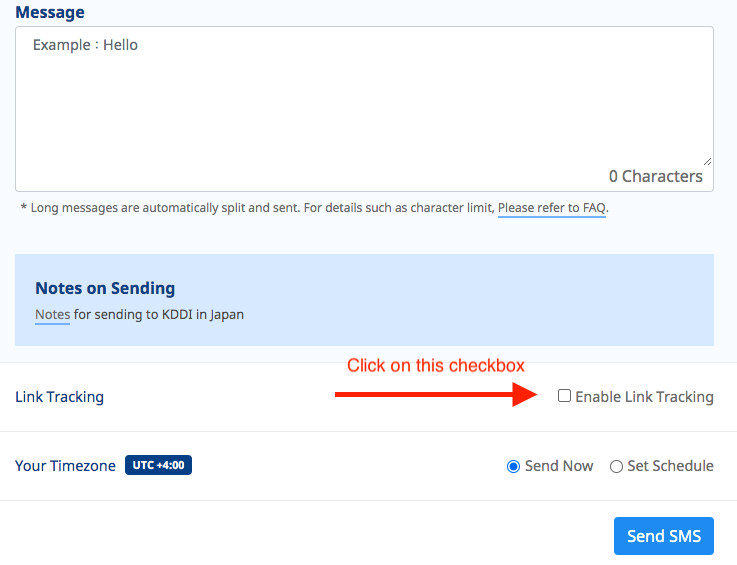This screenshot has height=565, width=737.
Task: Click the long messages split notice text
Action: [315, 208]
